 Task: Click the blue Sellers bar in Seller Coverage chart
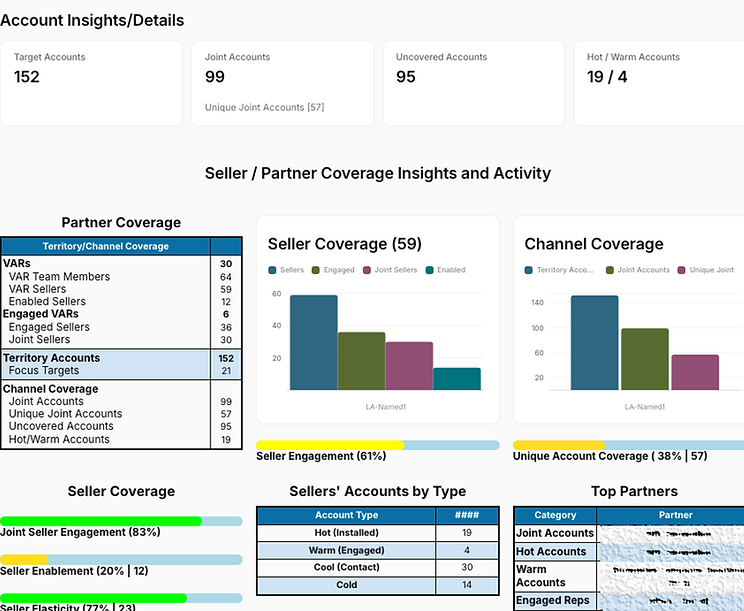pyautogui.click(x=314, y=343)
